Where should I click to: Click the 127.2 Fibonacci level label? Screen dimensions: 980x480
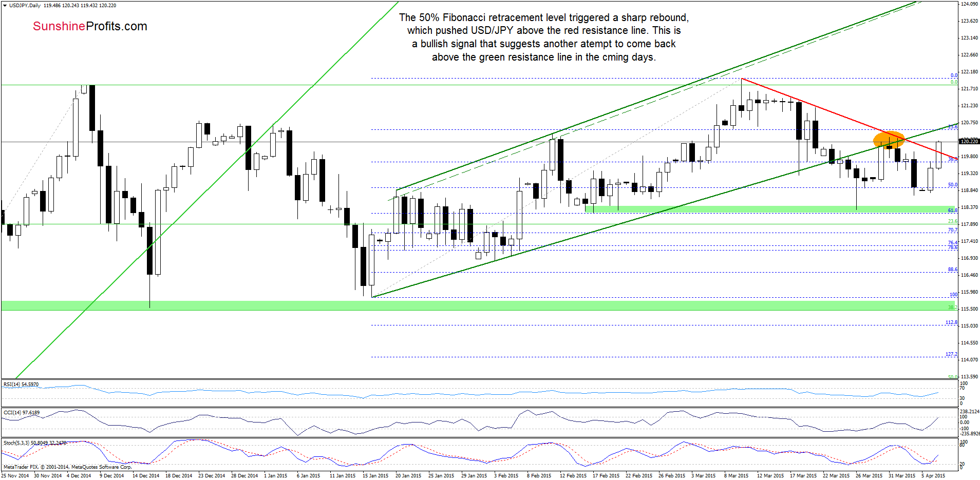pyautogui.click(x=951, y=354)
